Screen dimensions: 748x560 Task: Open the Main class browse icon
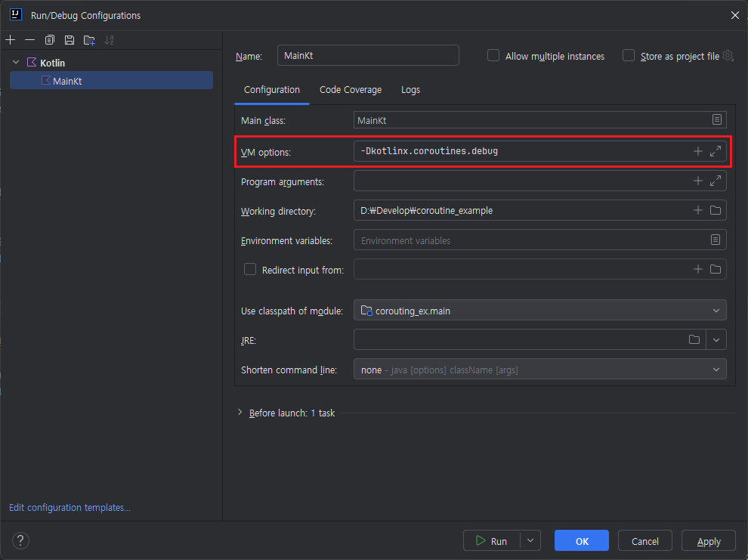click(x=716, y=119)
